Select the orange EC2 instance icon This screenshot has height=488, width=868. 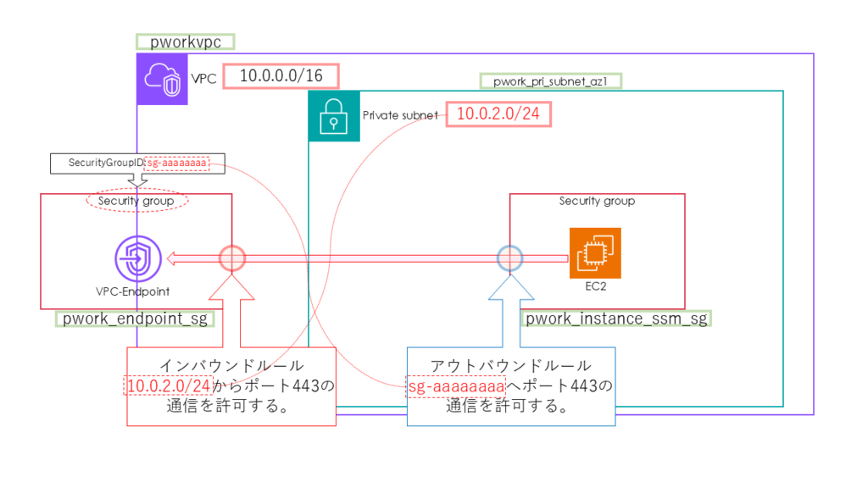pyautogui.click(x=594, y=253)
